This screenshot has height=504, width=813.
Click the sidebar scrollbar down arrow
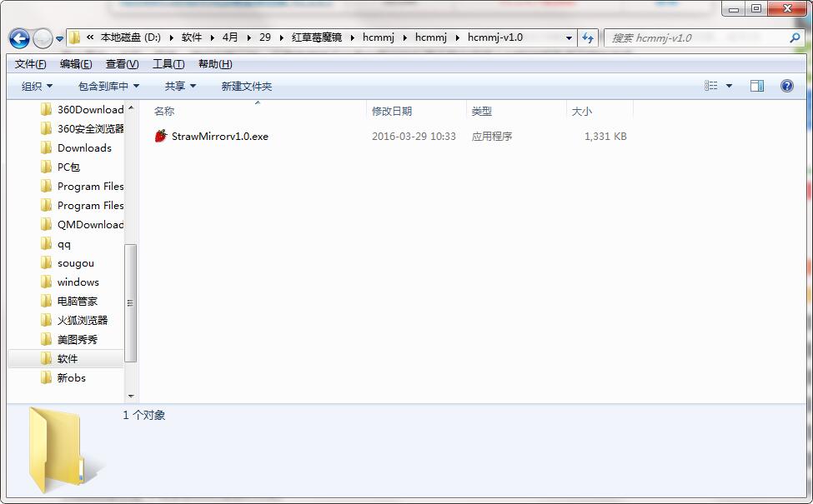pos(131,397)
